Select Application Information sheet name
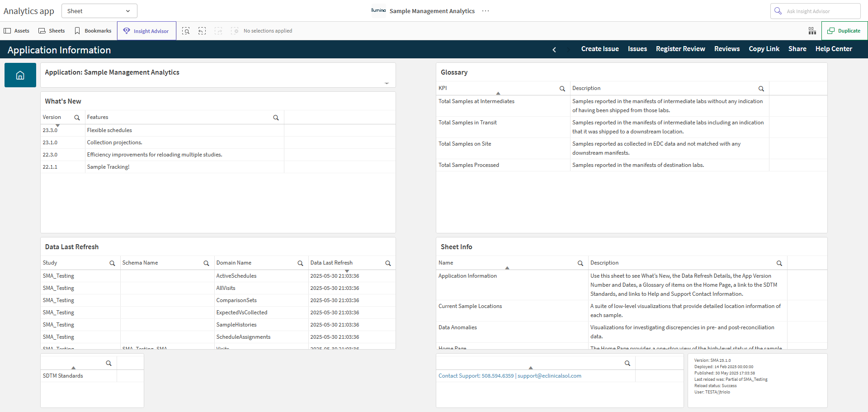 [467, 276]
